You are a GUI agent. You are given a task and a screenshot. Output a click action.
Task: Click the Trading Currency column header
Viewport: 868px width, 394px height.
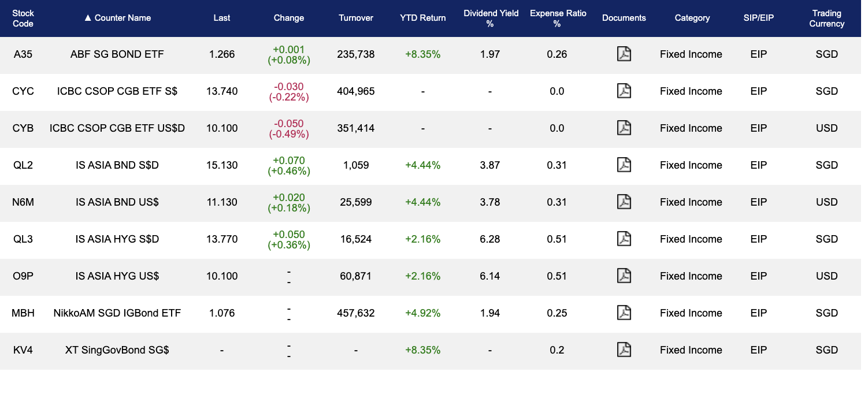tap(826, 18)
